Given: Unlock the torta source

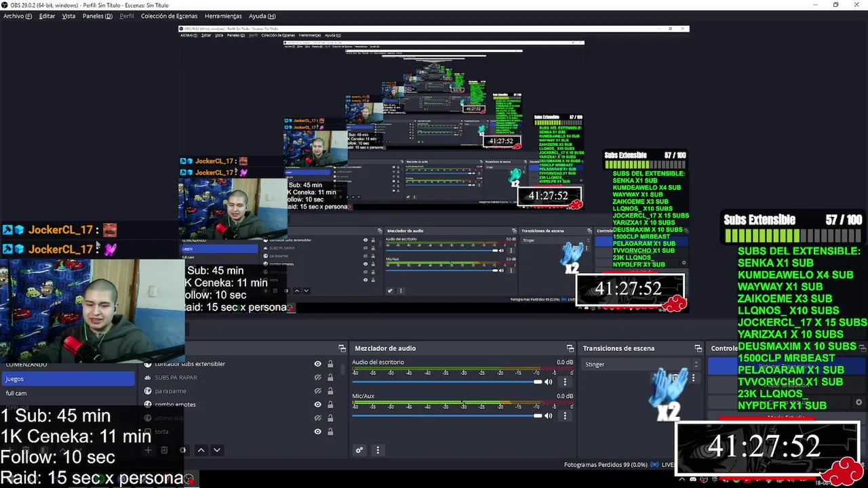Looking at the screenshot, I should (330, 432).
